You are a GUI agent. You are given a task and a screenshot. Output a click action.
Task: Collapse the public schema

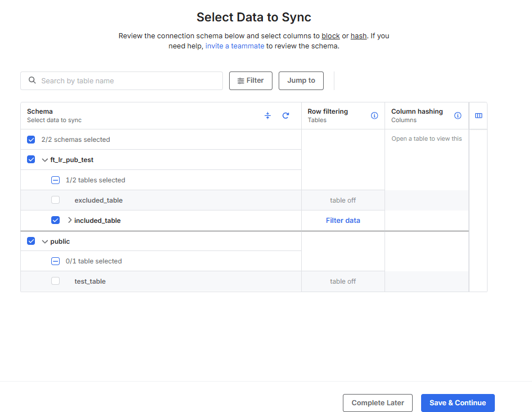click(x=45, y=241)
